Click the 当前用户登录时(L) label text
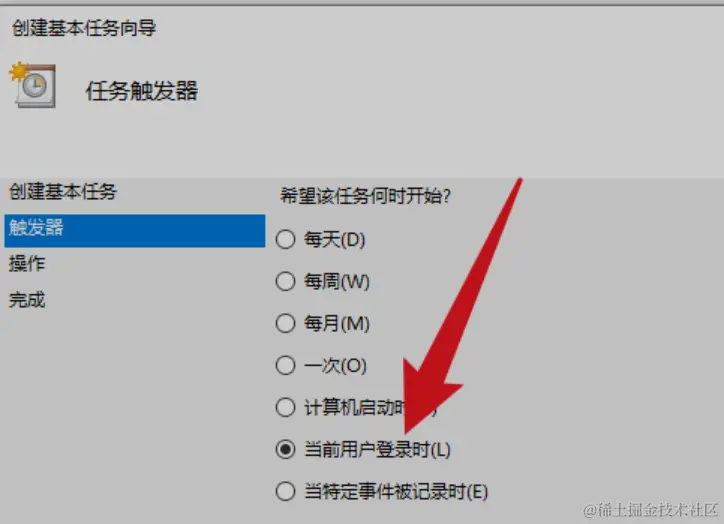The height and width of the screenshot is (524, 724). point(377,449)
